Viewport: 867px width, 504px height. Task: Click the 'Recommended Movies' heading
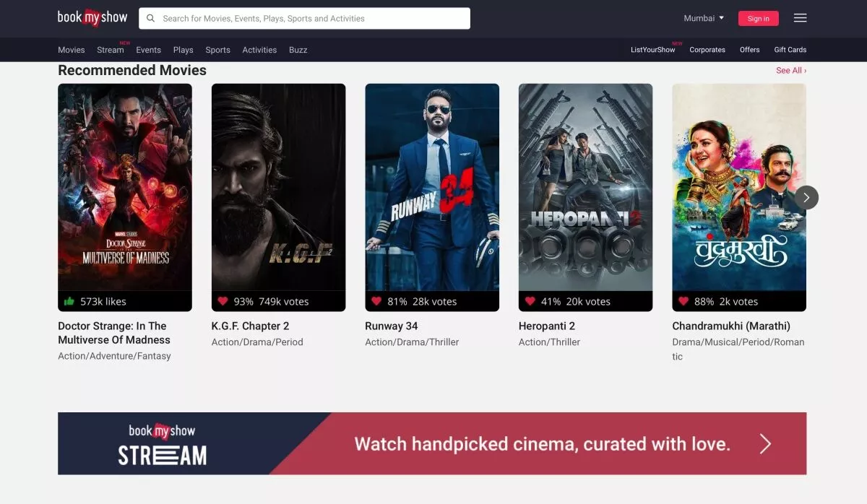(x=132, y=71)
